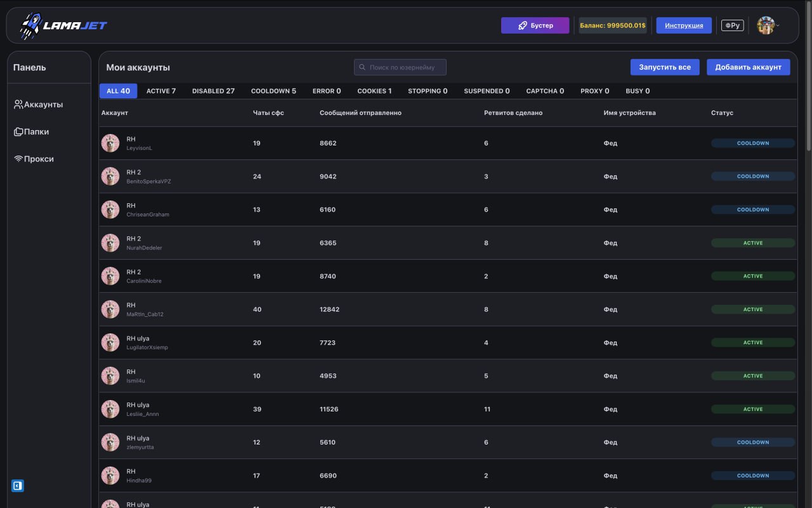This screenshot has width=812, height=508.
Task: Click the Мои аккаунты heading
Action: [x=138, y=67]
